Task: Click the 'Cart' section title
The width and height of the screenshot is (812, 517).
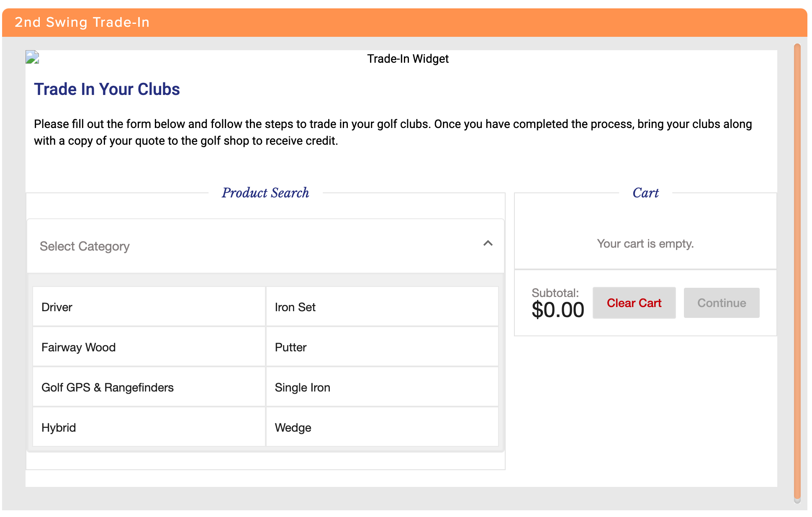Action: coord(645,193)
